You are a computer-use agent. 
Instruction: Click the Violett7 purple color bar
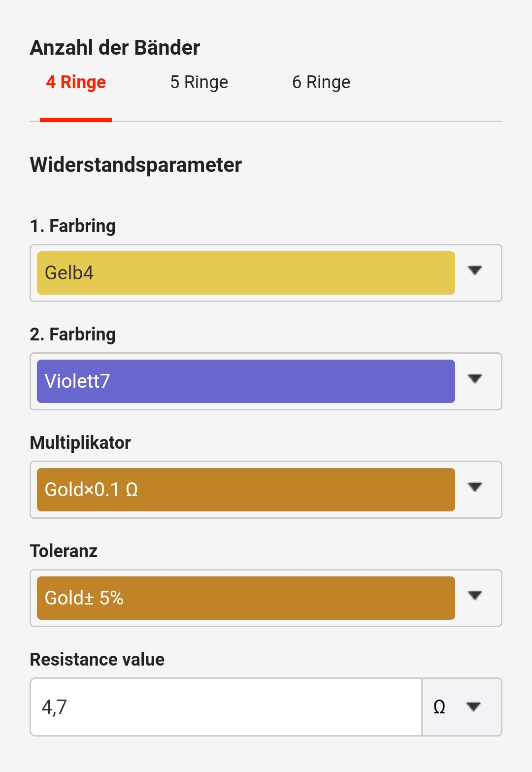point(246,381)
